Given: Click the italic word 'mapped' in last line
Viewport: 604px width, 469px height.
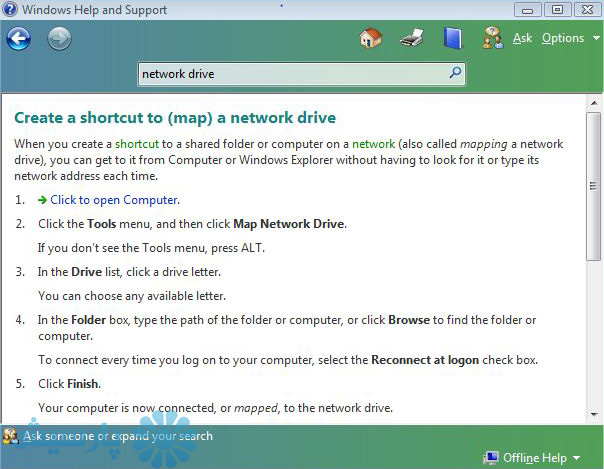Looking at the screenshot, I should tap(256, 408).
